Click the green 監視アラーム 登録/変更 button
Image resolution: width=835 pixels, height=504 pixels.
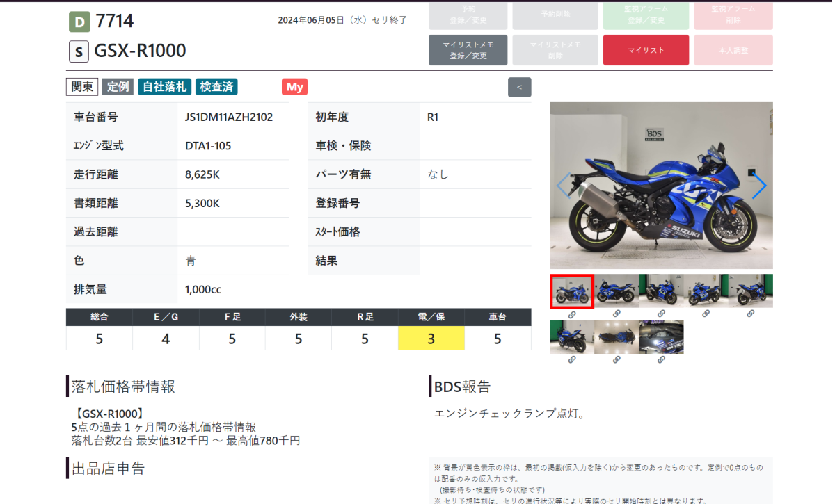pos(646,15)
